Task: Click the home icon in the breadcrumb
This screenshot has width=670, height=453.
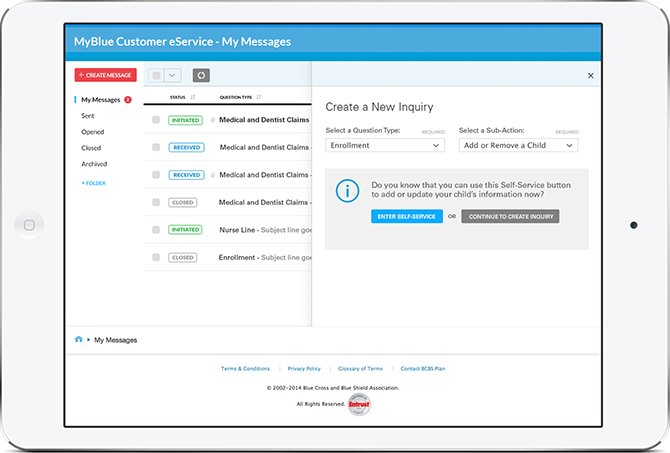Action: [x=79, y=339]
